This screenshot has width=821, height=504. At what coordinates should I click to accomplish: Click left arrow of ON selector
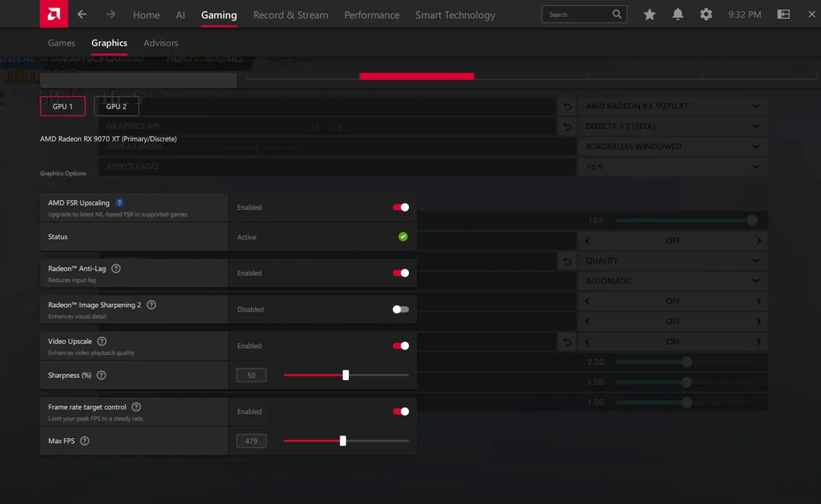click(x=587, y=342)
